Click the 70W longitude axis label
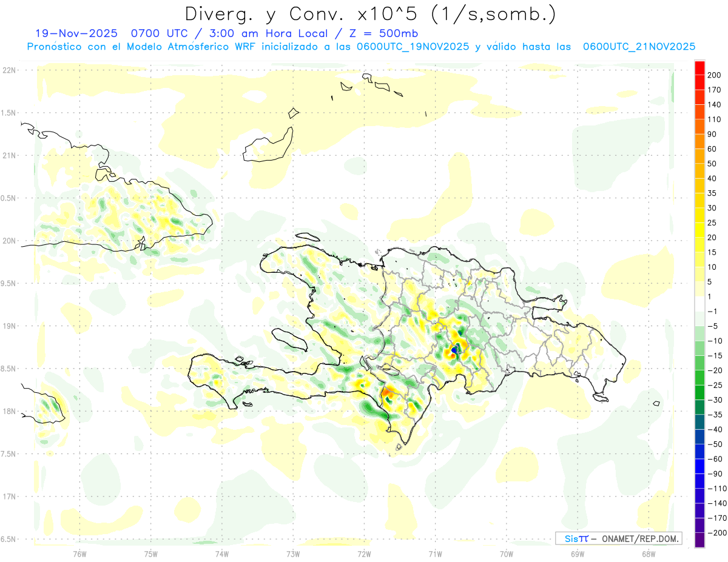The width and height of the screenshot is (728, 562). coord(507,553)
